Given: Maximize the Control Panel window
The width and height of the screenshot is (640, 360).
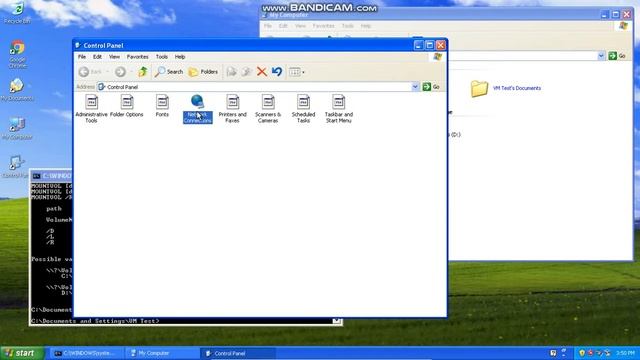Looking at the screenshot, I should click(429, 45).
